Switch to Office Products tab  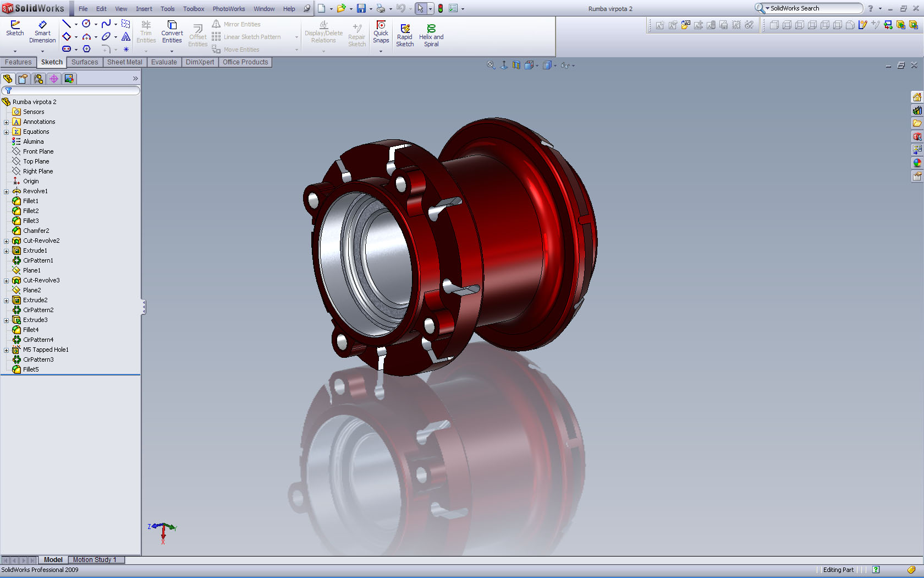(245, 62)
